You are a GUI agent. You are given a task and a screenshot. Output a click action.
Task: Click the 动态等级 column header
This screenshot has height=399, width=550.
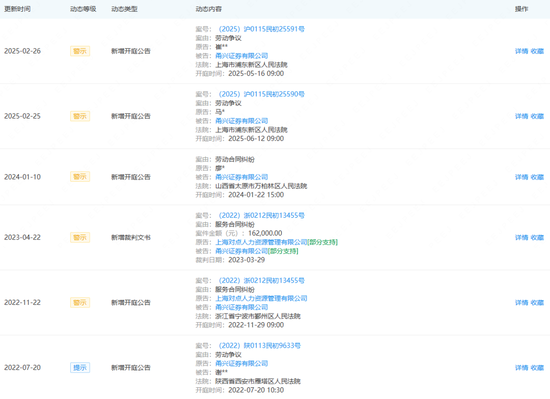(83, 9)
